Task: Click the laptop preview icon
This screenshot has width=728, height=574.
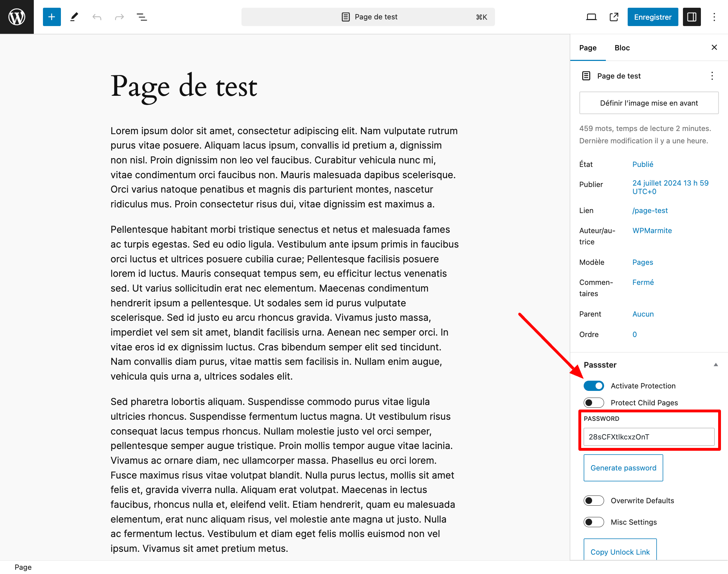Action: [591, 17]
